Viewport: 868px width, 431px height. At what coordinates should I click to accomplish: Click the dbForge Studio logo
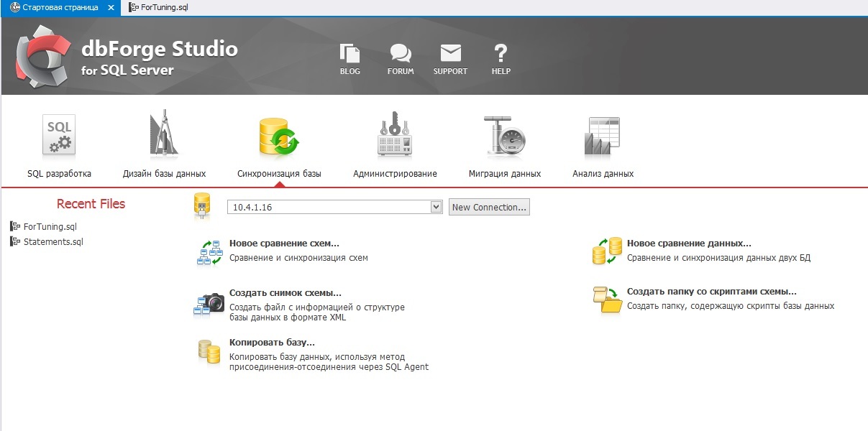coord(42,55)
